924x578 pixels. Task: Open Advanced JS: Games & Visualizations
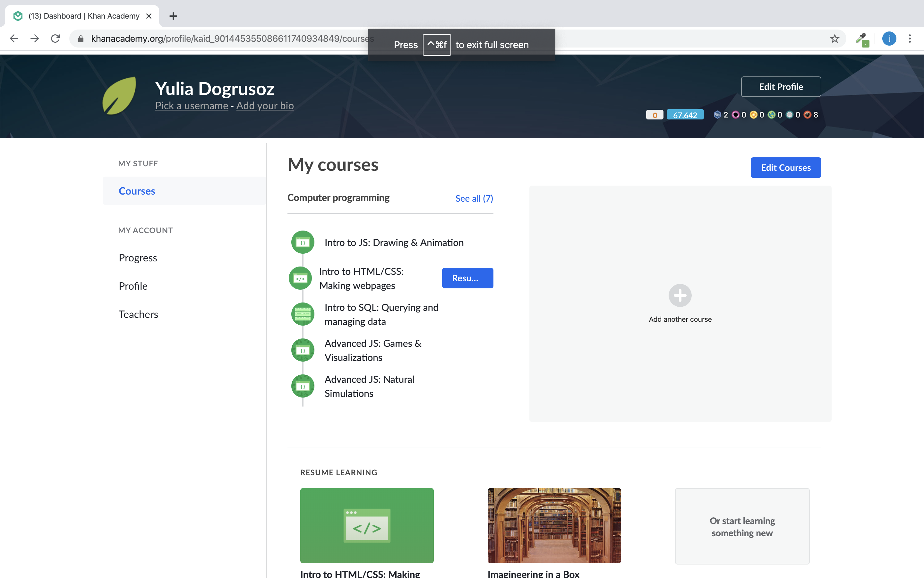(373, 350)
